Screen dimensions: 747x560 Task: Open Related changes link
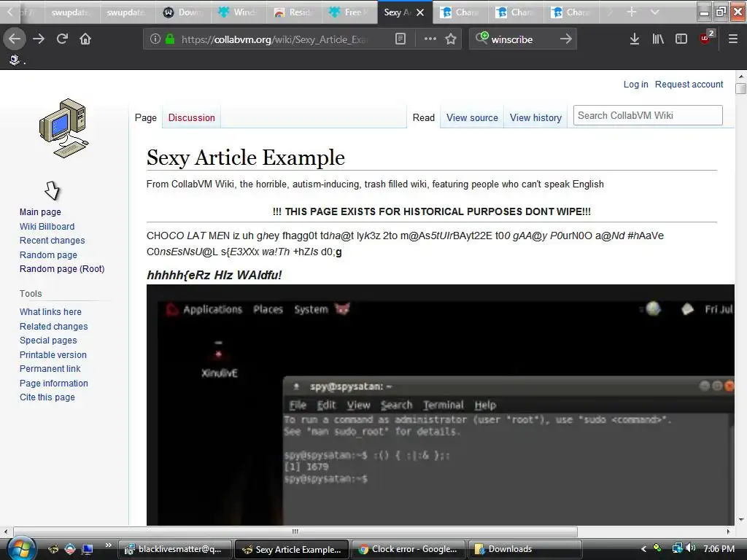54,327
